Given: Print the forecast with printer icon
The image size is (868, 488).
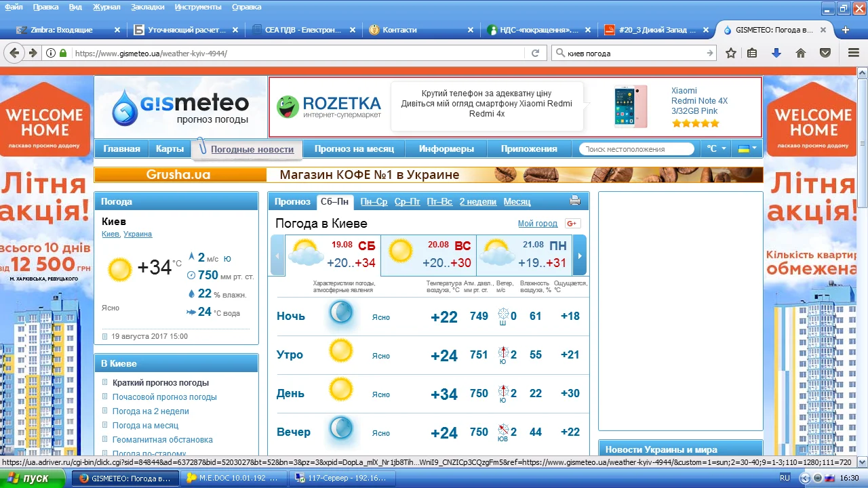Looking at the screenshot, I should point(575,201).
